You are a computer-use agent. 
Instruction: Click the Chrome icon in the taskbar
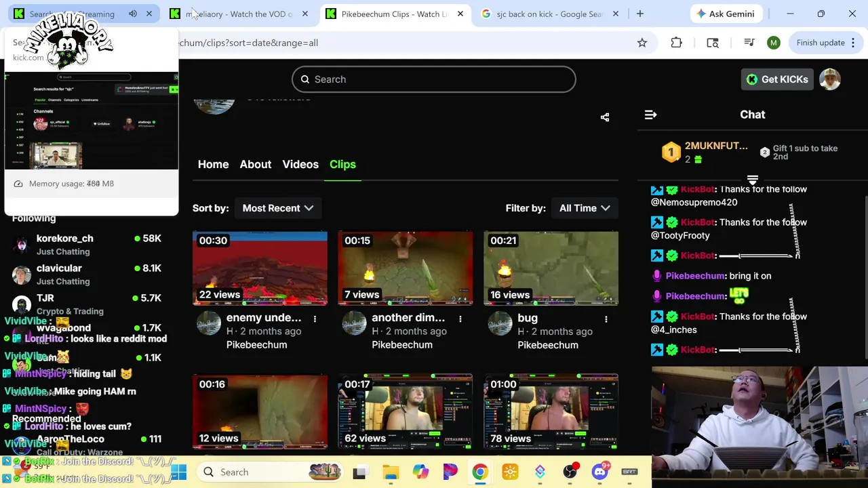point(480,472)
